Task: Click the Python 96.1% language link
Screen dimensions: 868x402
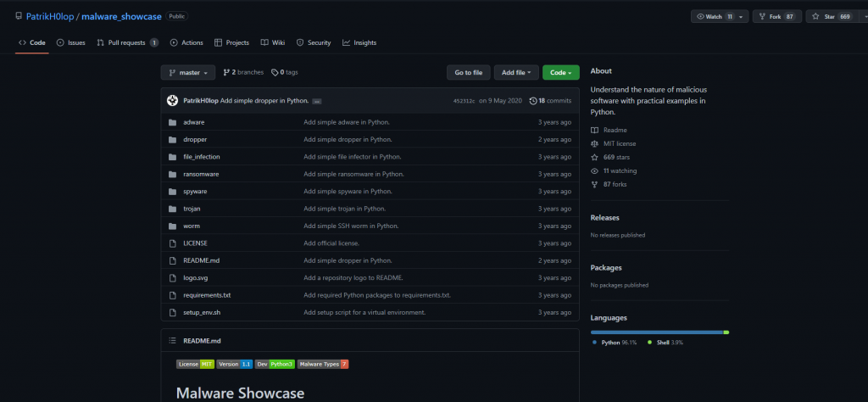Action: coord(615,343)
